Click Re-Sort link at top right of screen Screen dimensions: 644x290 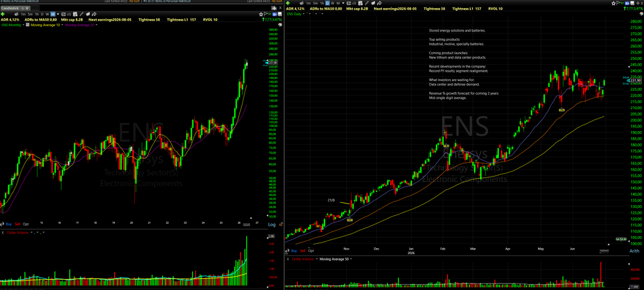277,1
